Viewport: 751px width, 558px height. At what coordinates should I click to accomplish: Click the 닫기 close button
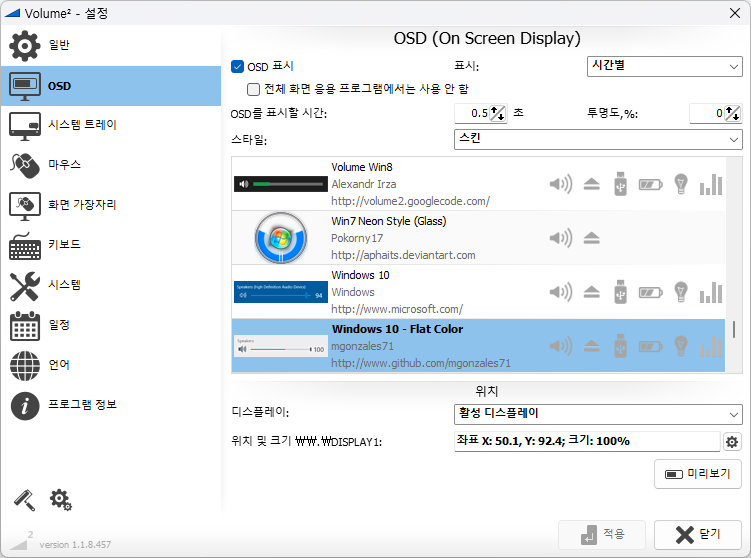[698, 535]
